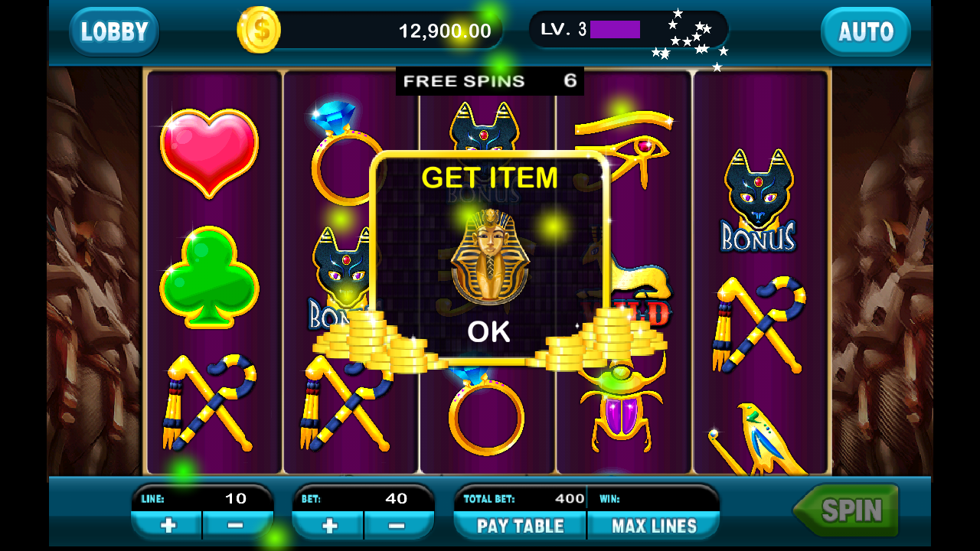Increase the line count with plus
The height and width of the screenshot is (551, 980).
pos(168,526)
